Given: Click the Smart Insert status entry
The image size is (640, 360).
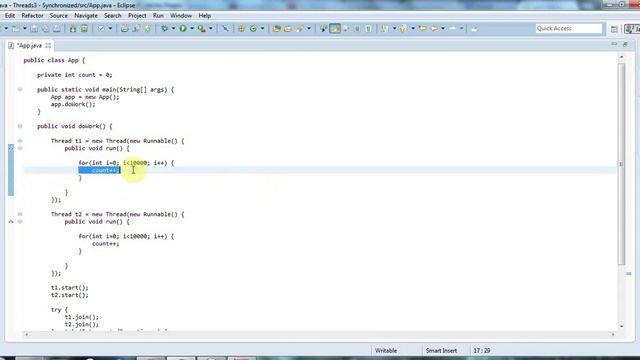Looking at the screenshot, I should (441, 351).
